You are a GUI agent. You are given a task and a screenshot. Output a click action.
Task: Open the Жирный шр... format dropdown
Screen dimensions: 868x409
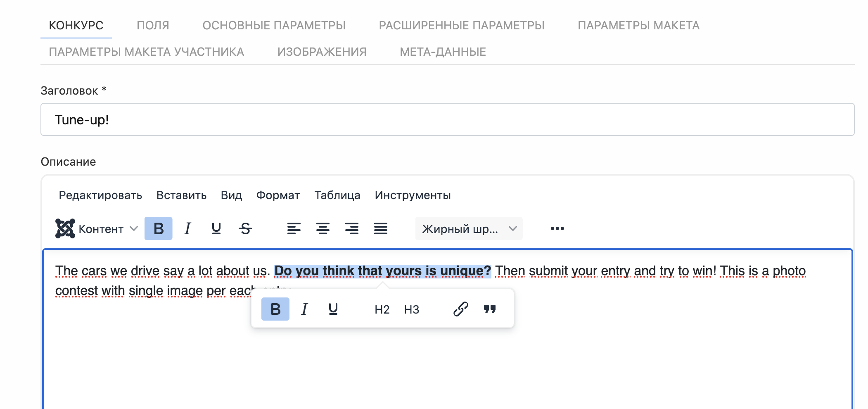[x=469, y=228]
